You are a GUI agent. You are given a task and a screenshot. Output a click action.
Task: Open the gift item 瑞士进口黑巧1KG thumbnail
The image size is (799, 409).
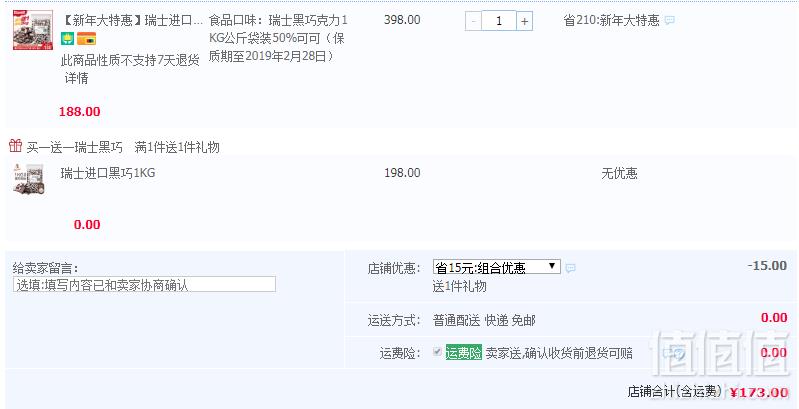[29, 179]
